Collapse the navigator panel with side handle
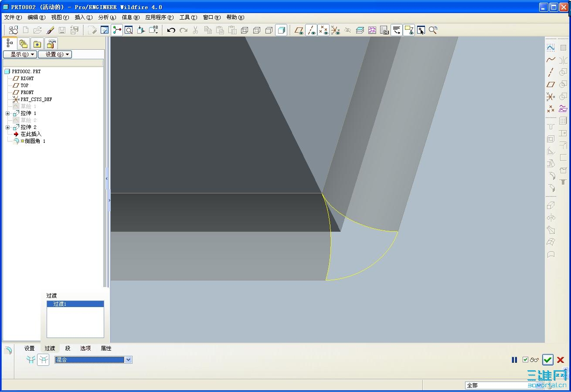 107,179
